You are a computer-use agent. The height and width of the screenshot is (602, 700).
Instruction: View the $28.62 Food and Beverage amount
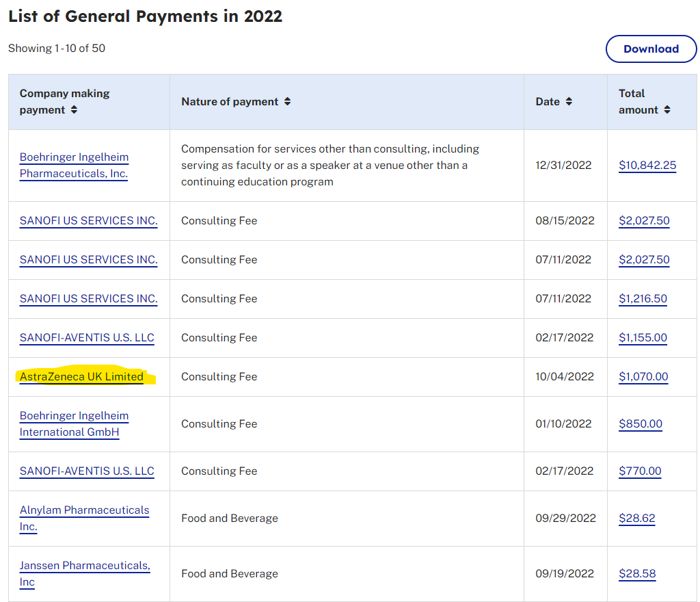[636, 519]
